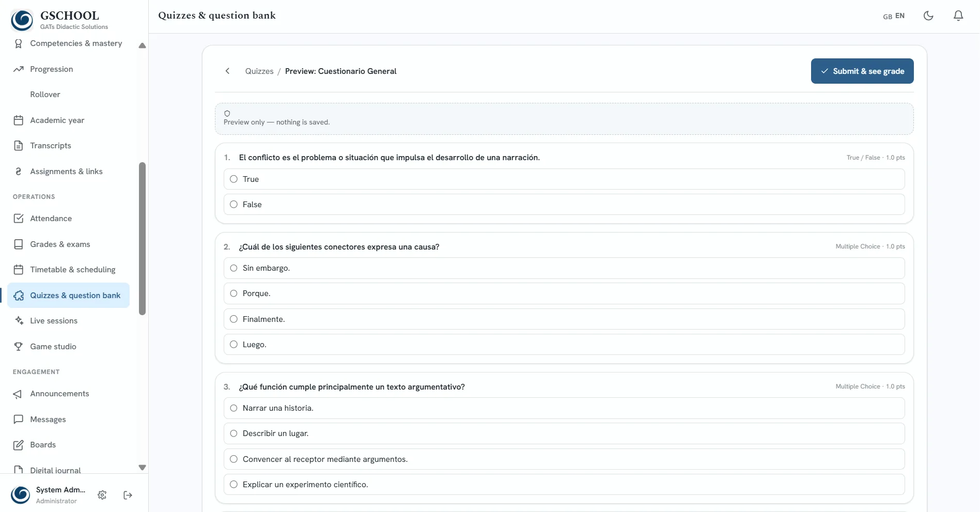The height and width of the screenshot is (512, 980).
Task: Open settings gear next to System Admin
Action: click(102, 495)
